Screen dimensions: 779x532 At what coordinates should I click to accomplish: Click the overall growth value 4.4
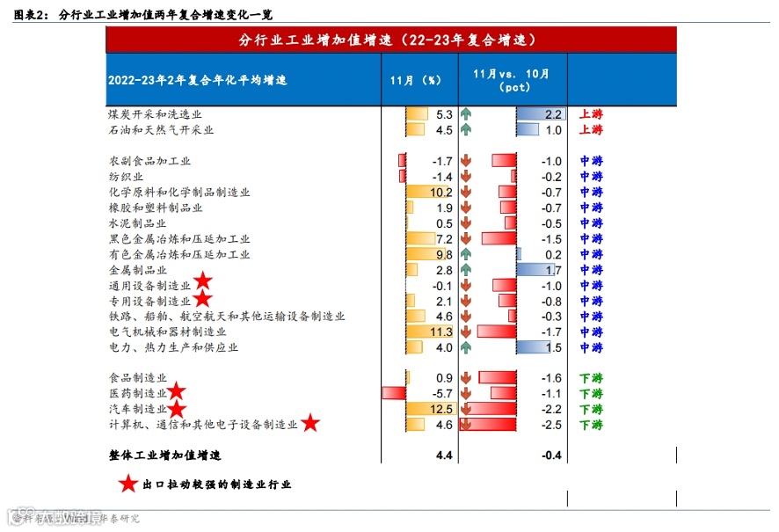point(444,455)
